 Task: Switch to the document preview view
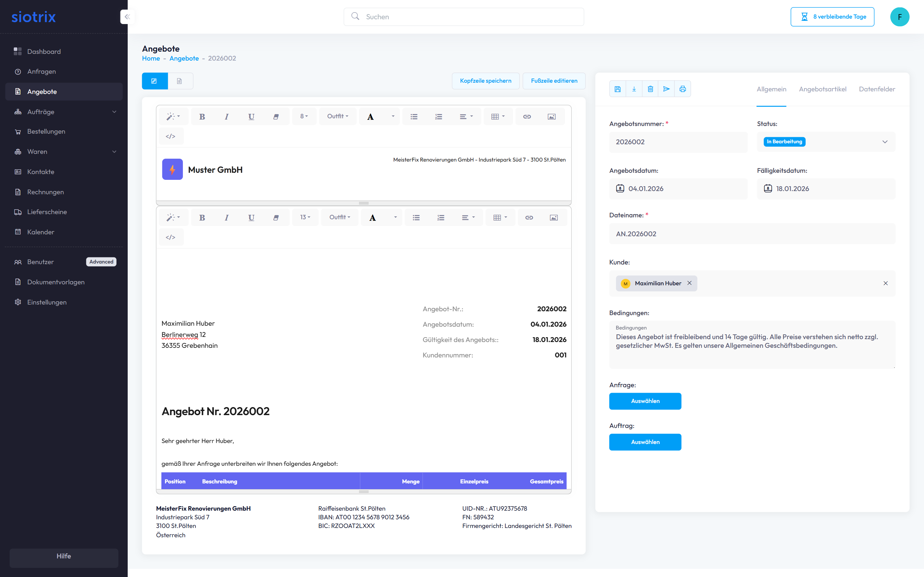click(179, 81)
